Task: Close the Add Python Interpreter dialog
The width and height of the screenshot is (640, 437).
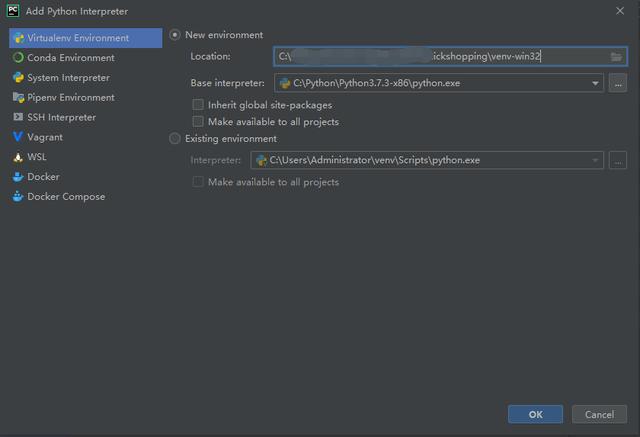Action: [620, 11]
